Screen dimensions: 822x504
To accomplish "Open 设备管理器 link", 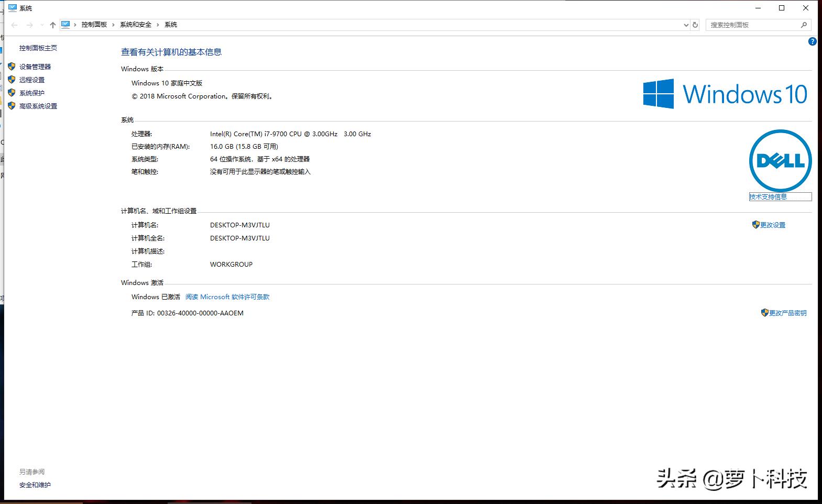I will click(35, 67).
